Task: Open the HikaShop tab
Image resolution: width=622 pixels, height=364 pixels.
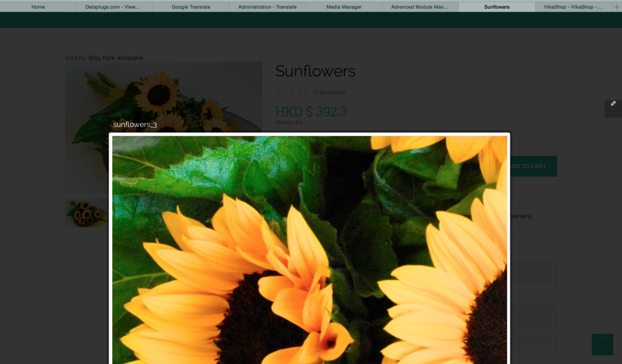Action: tap(573, 7)
